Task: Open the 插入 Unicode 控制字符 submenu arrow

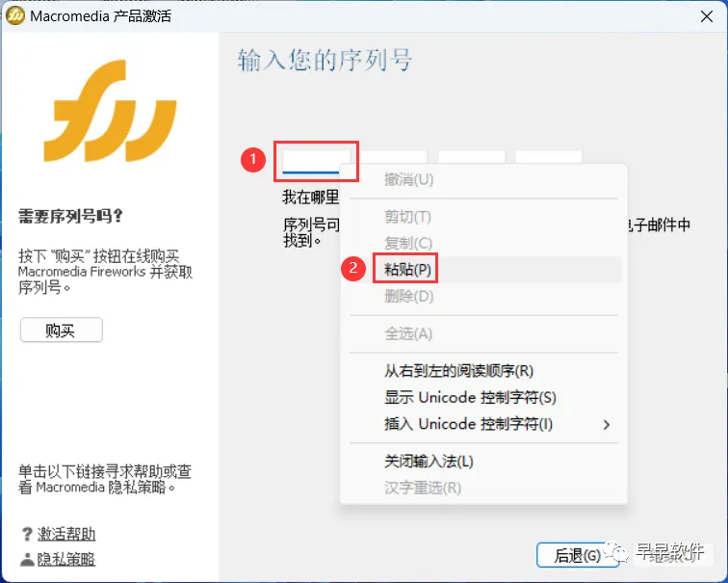Action: [x=606, y=425]
